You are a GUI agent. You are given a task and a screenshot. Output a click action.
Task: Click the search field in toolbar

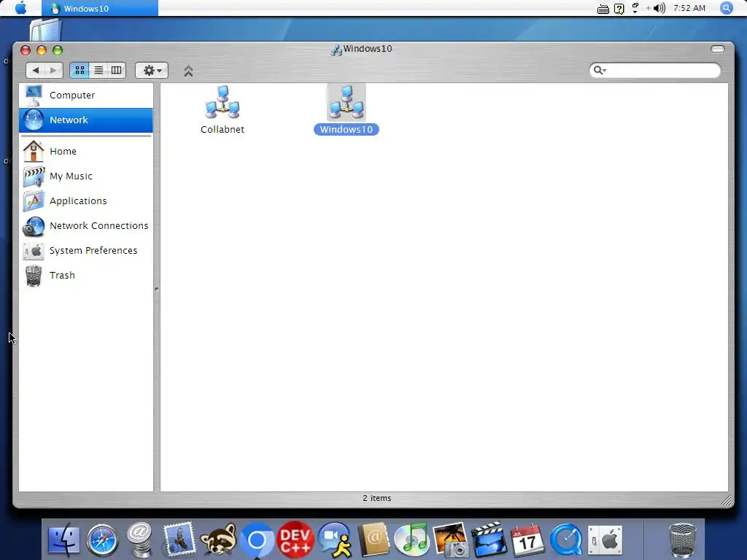point(655,71)
